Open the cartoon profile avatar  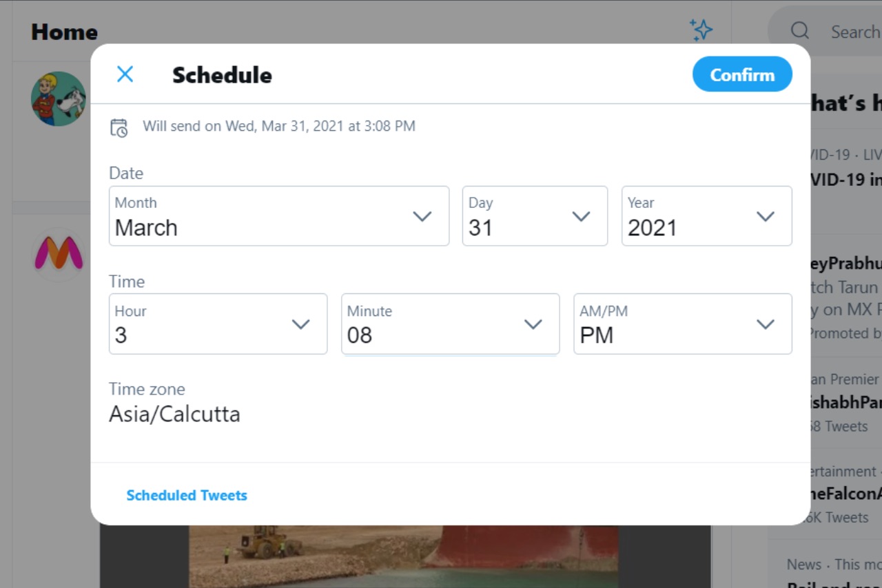pyautogui.click(x=59, y=98)
